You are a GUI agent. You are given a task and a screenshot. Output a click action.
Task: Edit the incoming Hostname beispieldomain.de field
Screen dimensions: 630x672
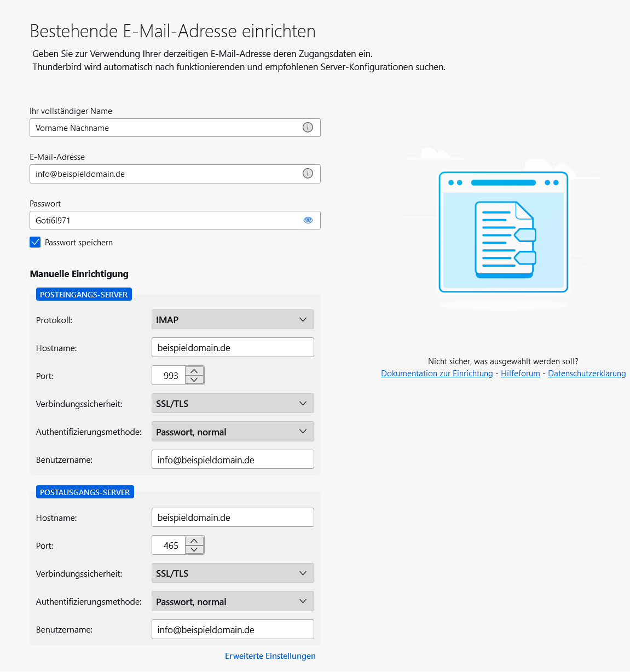pos(232,347)
